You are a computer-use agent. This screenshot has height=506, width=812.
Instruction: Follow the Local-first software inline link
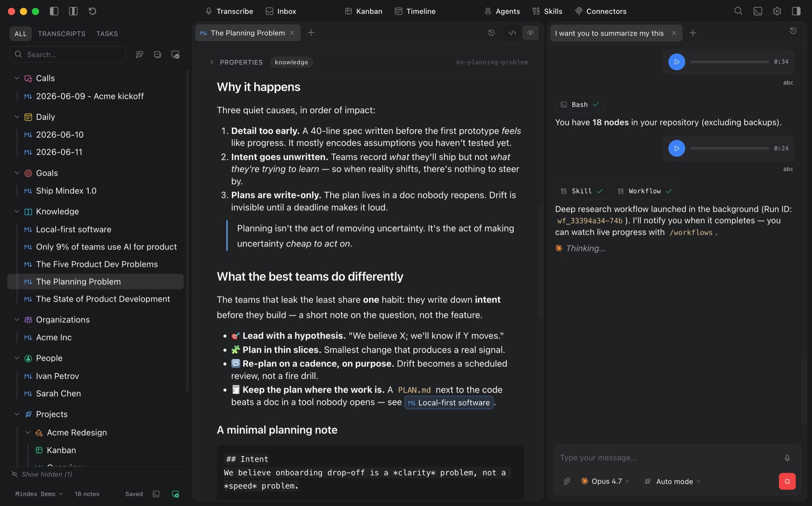click(449, 403)
